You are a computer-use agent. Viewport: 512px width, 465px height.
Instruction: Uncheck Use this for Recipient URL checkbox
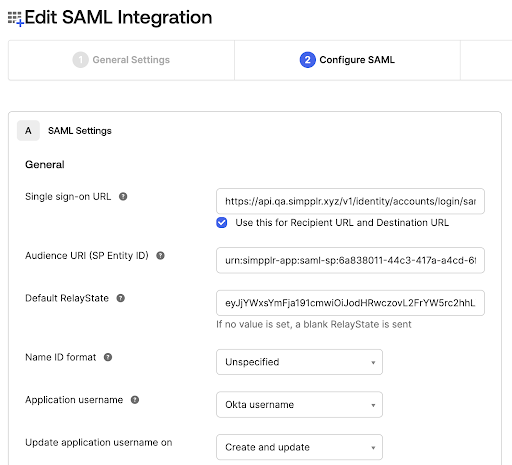(x=222, y=223)
